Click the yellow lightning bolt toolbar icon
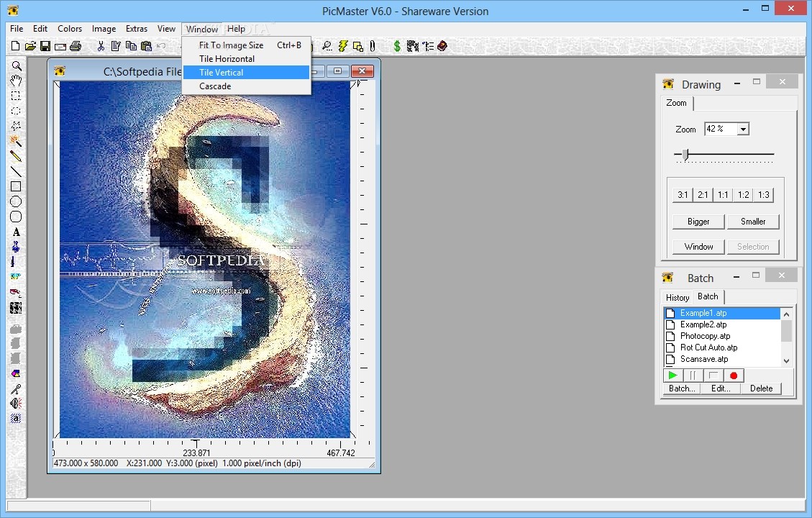Viewport: 812px width, 518px height. (x=343, y=46)
